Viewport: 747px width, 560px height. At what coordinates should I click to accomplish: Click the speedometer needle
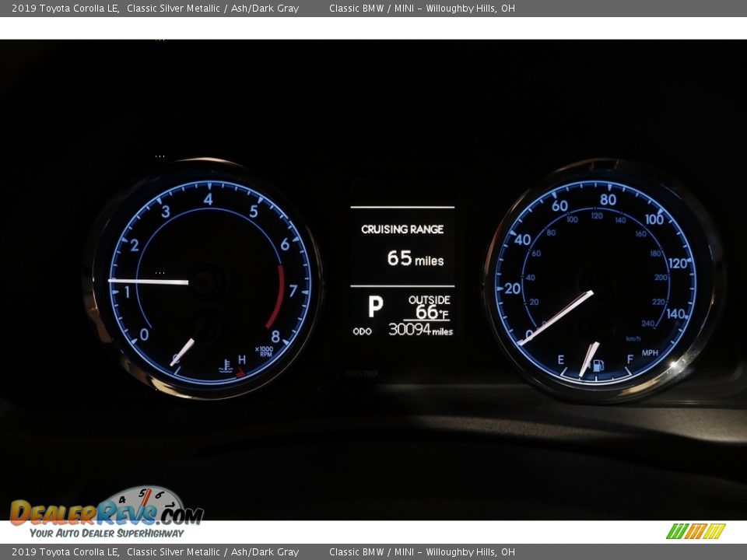(556, 318)
